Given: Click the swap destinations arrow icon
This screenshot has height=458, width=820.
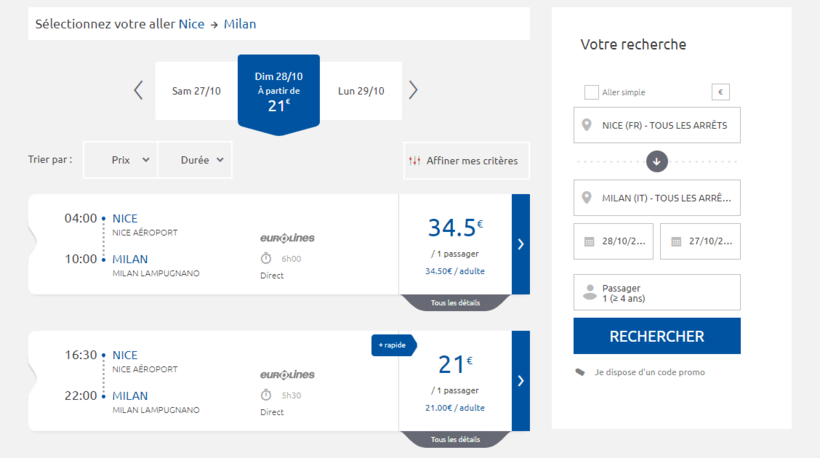Looking at the screenshot, I should point(657,161).
